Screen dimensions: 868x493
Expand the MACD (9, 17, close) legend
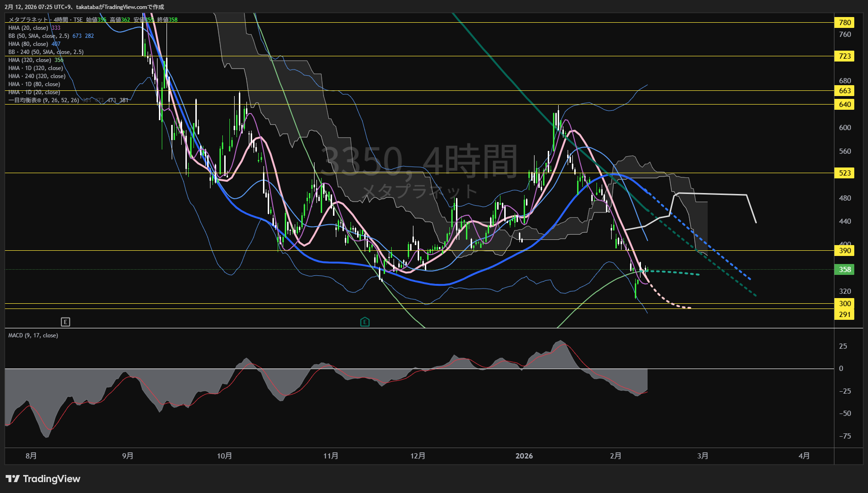coord(33,335)
